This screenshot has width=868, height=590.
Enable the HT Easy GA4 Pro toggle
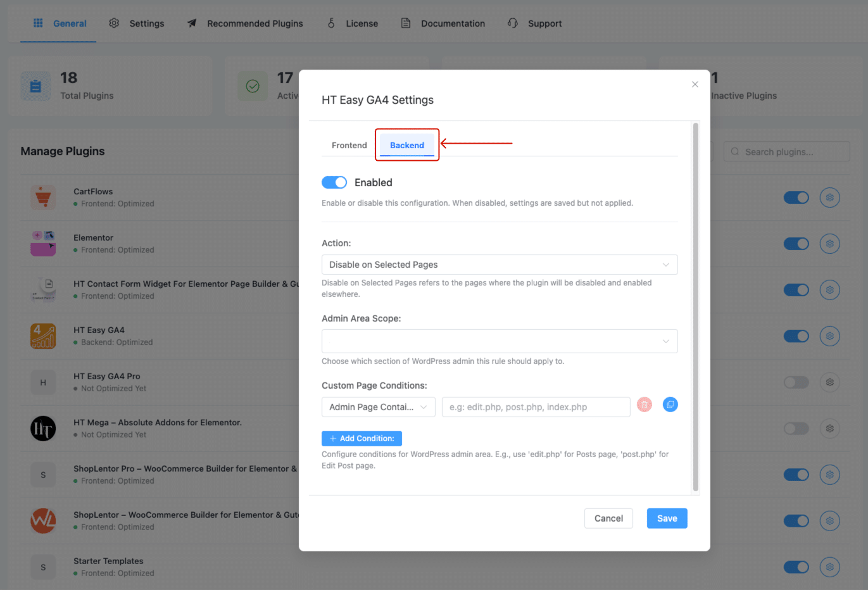pyautogui.click(x=796, y=382)
